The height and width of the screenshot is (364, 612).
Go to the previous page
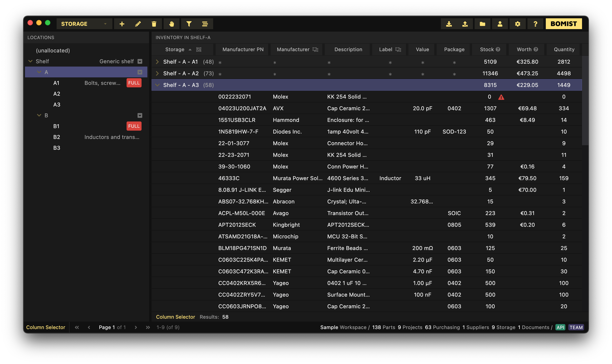click(x=89, y=327)
